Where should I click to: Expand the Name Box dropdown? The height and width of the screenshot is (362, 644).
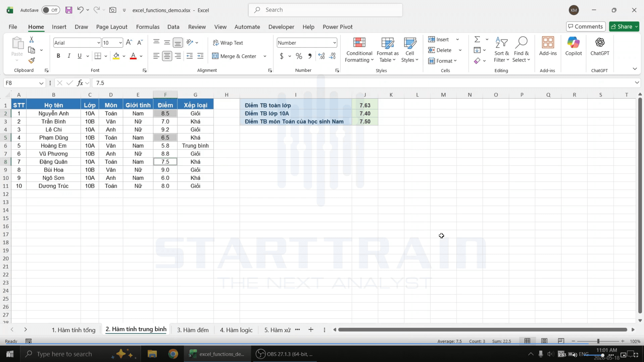point(41,83)
